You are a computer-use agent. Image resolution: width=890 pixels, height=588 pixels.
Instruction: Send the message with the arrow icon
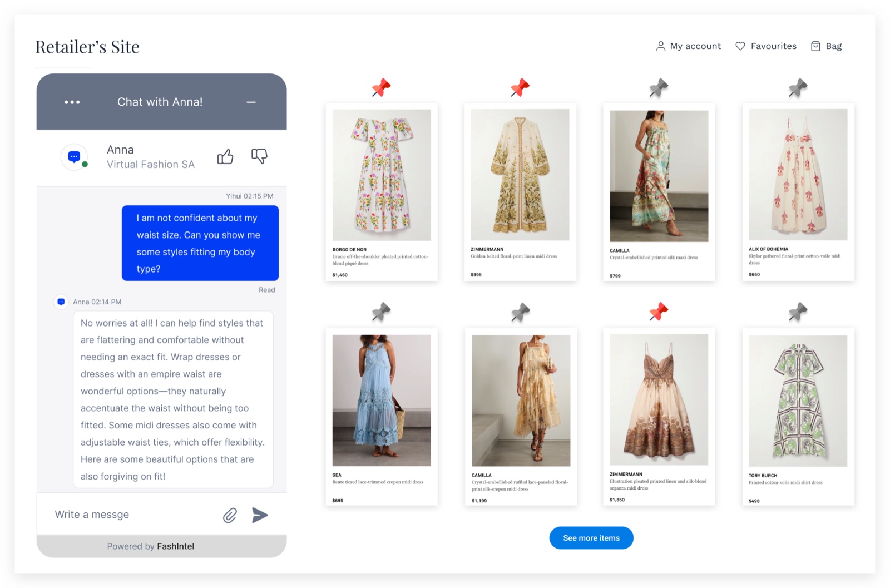(x=260, y=515)
